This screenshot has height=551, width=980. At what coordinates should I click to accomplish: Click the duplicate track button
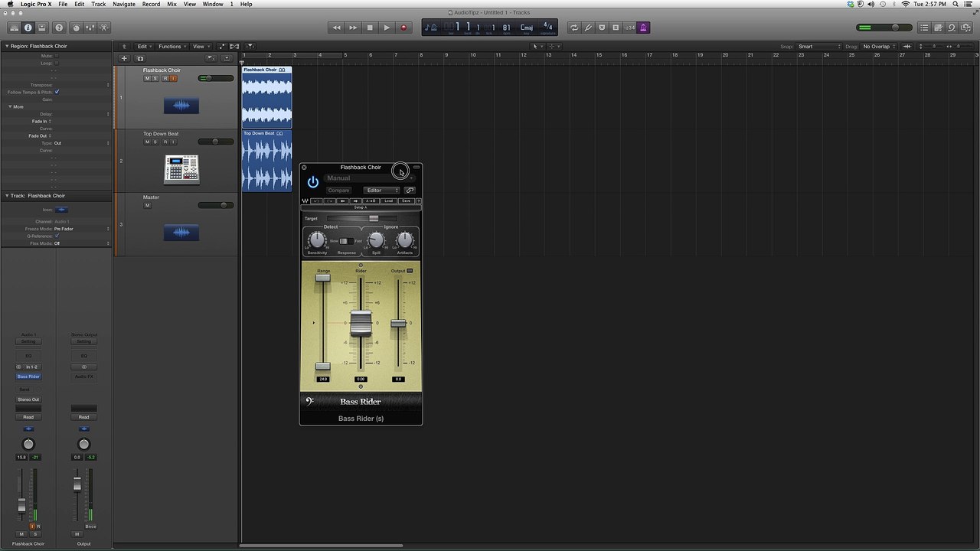coord(140,58)
